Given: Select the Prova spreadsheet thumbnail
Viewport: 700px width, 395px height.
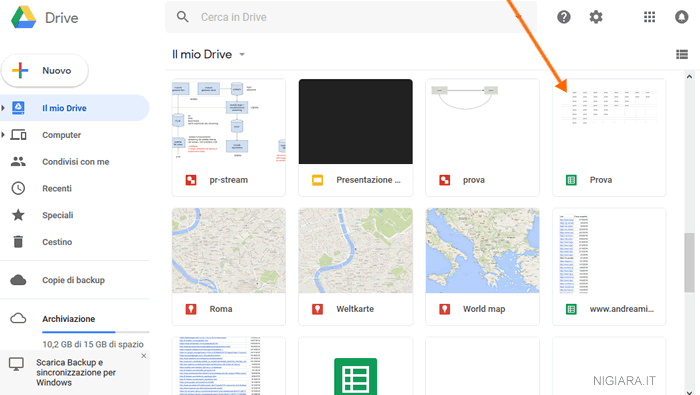Looking at the screenshot, I should pos(609,121).
